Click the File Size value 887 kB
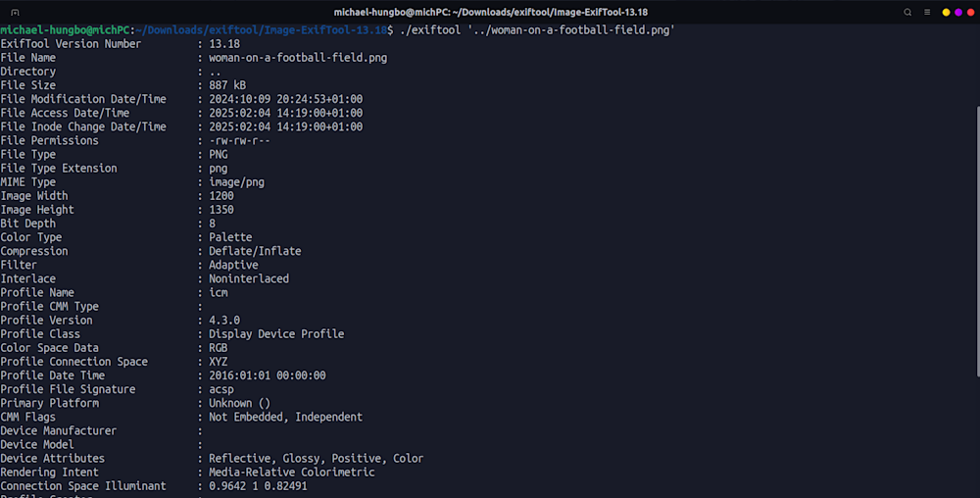The image size is (980, 498). tap(227, 85)
